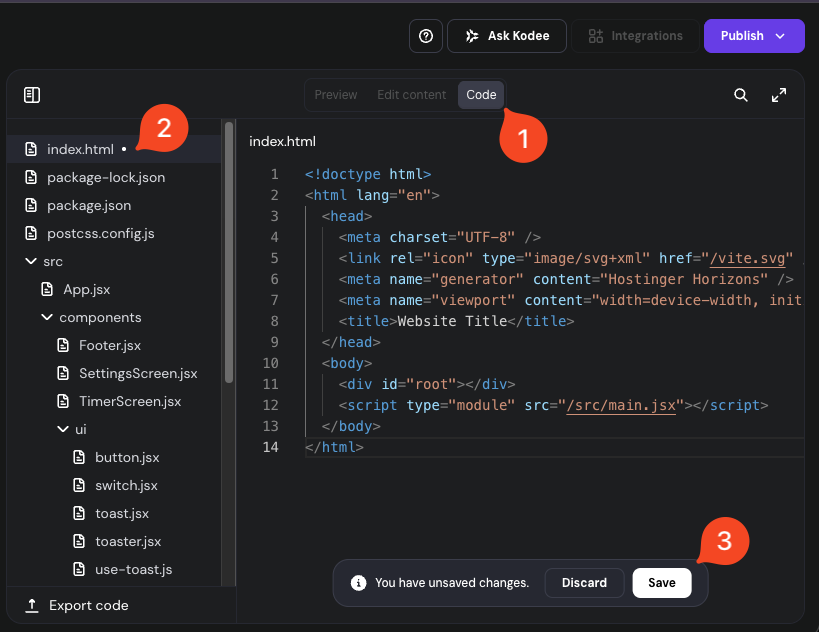This screenshot has height=632, width=819.
Task: Click the /vite.svg link in code
Action: click(747, 258)
